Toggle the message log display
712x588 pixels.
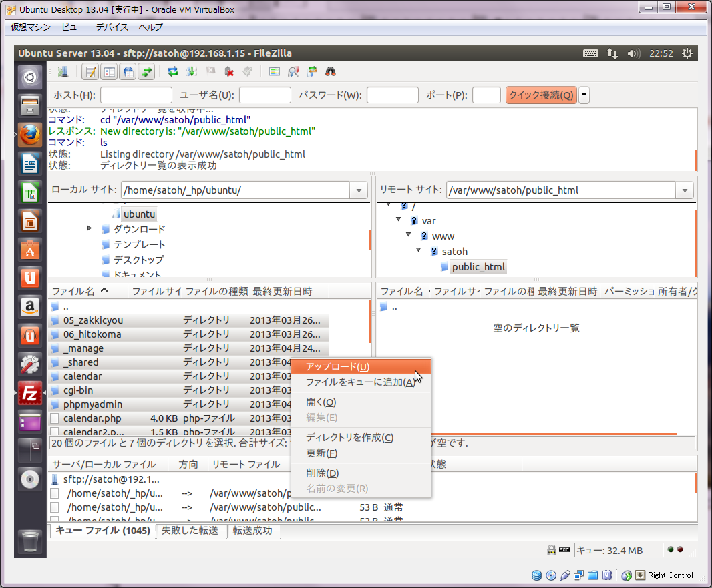pyautogui.click(x=91, y=71)
